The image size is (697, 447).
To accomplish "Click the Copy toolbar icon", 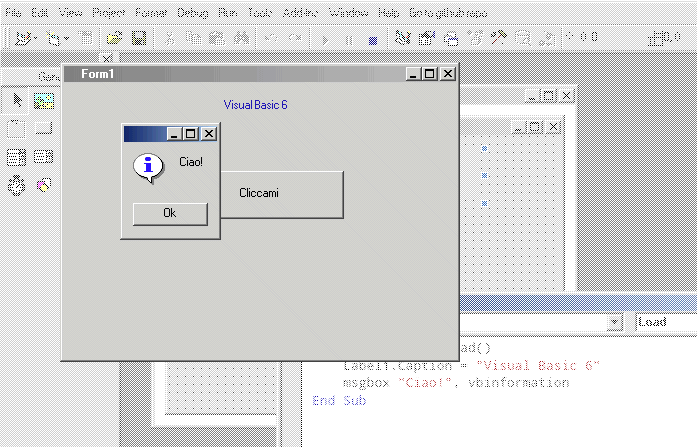I will pyautogui.click(x=193, y=38).
